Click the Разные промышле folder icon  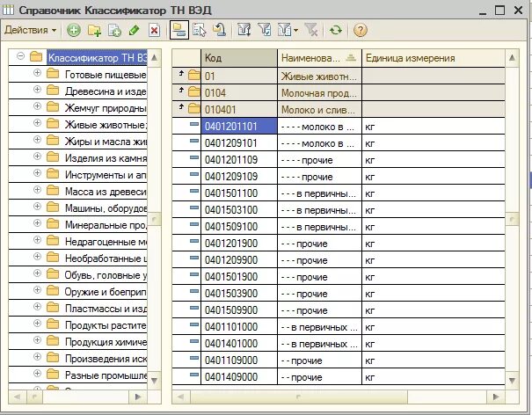click(x=53, y=375)
